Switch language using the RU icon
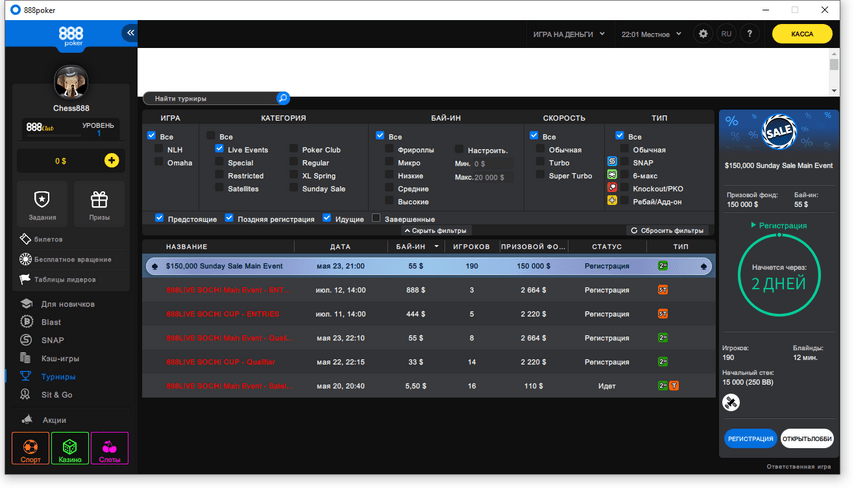Viewport: 854px width, 489px height. pos(726,34)
